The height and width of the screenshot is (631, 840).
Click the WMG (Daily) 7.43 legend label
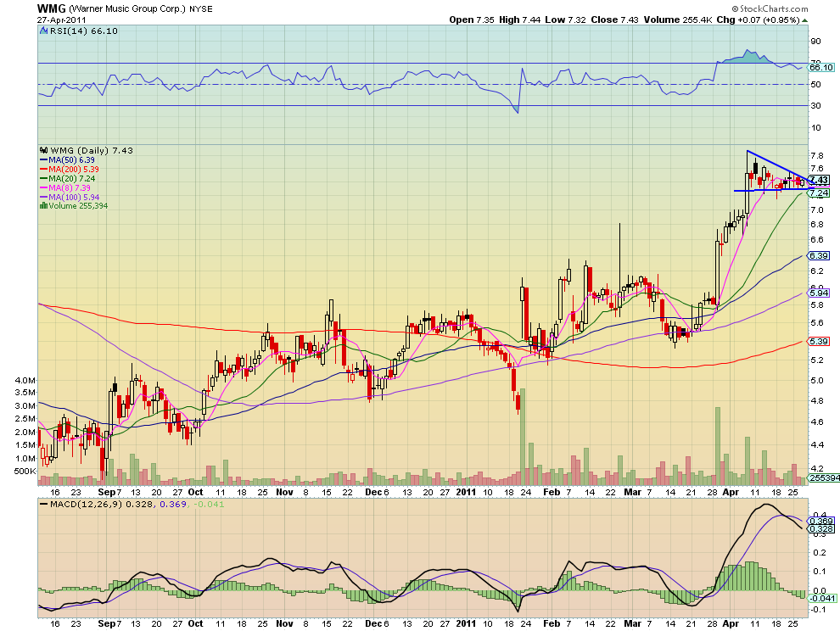92,150
